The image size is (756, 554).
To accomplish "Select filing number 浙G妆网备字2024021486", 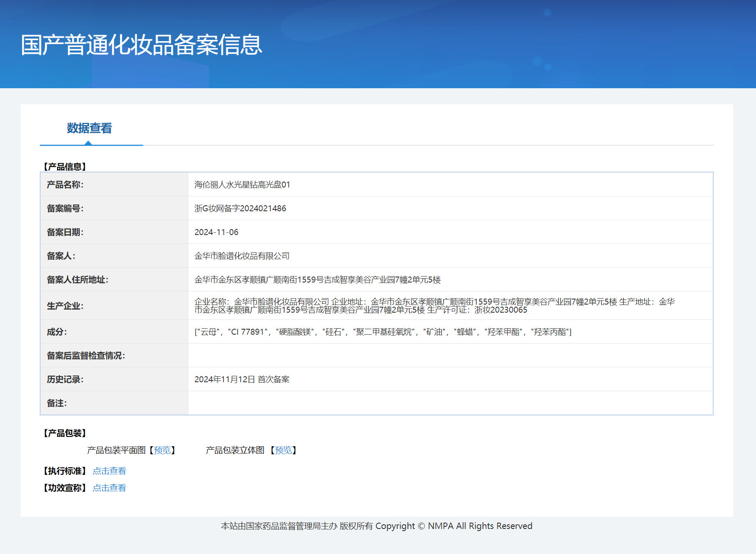I will pyautogui.click(x=240, y=208).
